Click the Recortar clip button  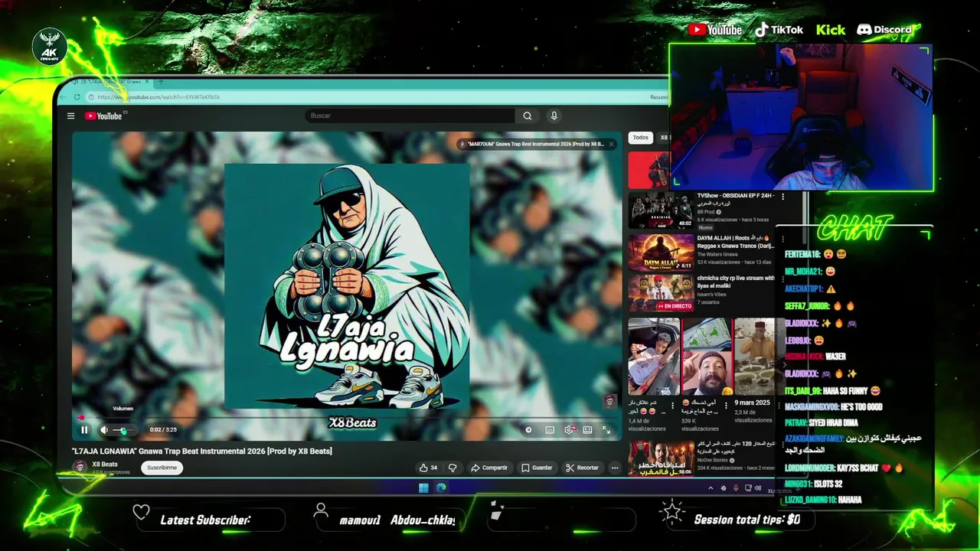tap(583, 468)
